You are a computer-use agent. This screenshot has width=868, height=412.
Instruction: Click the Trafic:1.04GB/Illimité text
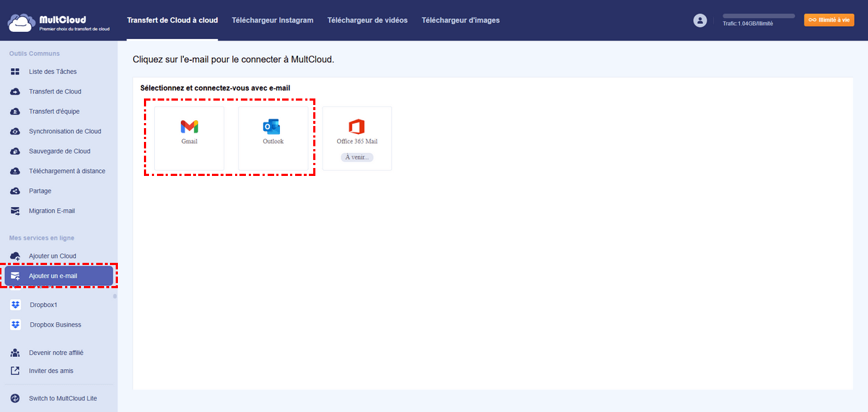[748, 24]
